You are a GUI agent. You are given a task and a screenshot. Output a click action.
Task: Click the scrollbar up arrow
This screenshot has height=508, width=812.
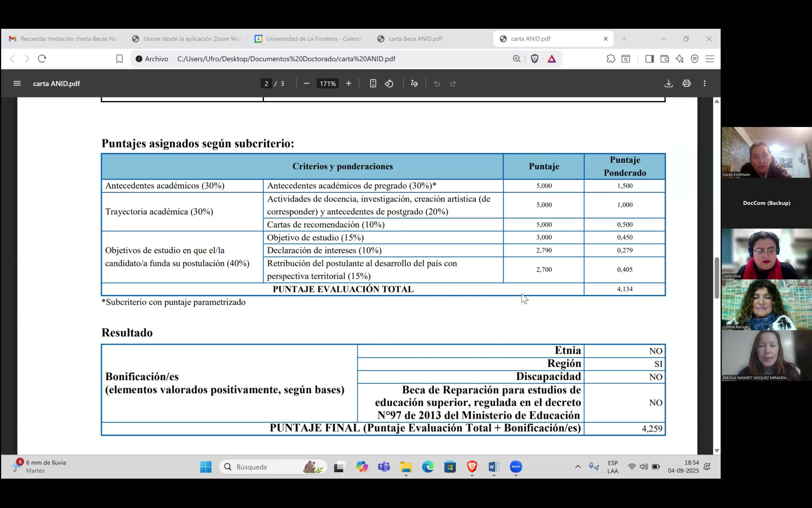point(717,101)
